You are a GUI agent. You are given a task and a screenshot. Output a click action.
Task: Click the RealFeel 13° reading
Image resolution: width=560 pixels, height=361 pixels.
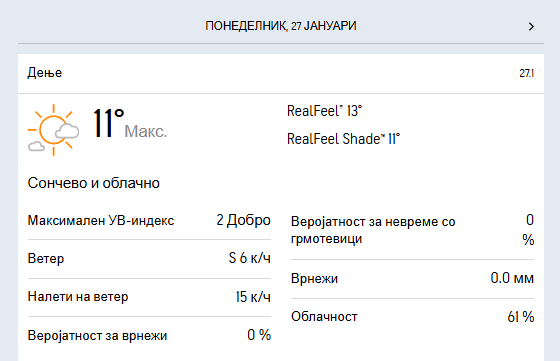click(x=324, y=111)
